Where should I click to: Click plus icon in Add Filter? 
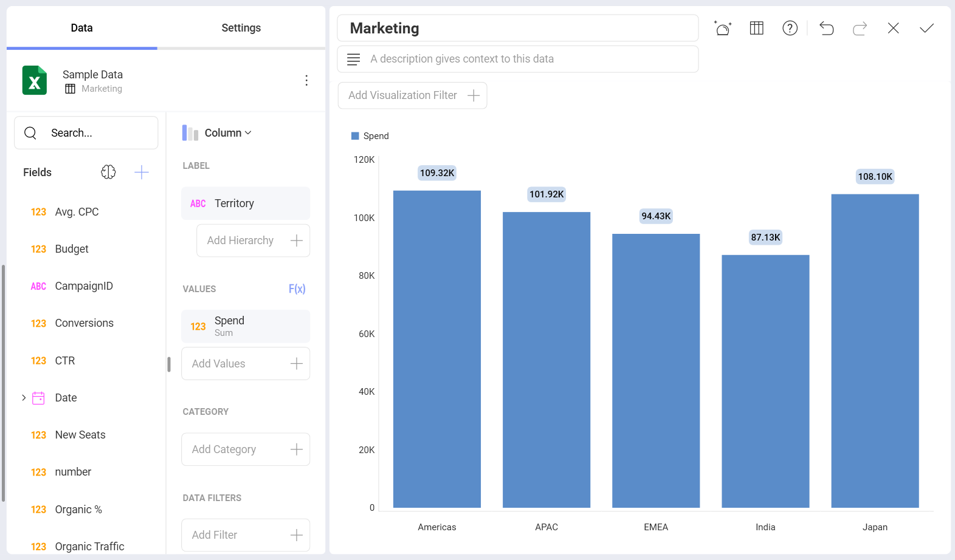[x=297, y=535]
